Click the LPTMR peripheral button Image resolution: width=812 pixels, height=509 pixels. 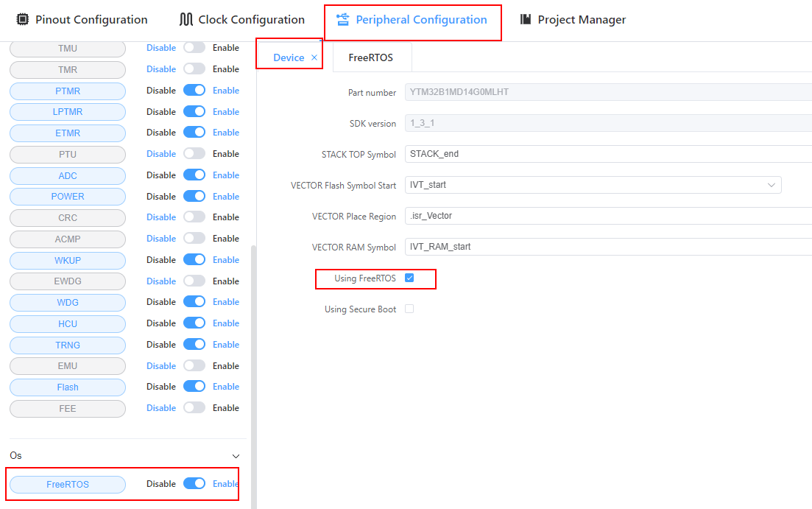(68, 112)
